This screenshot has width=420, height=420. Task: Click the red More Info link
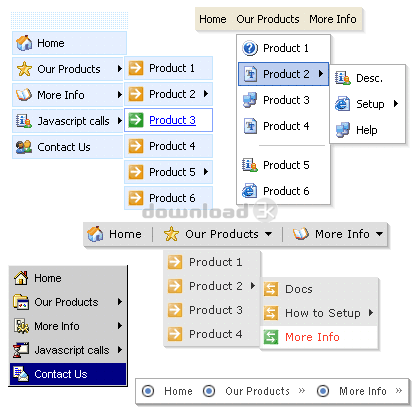312,337
